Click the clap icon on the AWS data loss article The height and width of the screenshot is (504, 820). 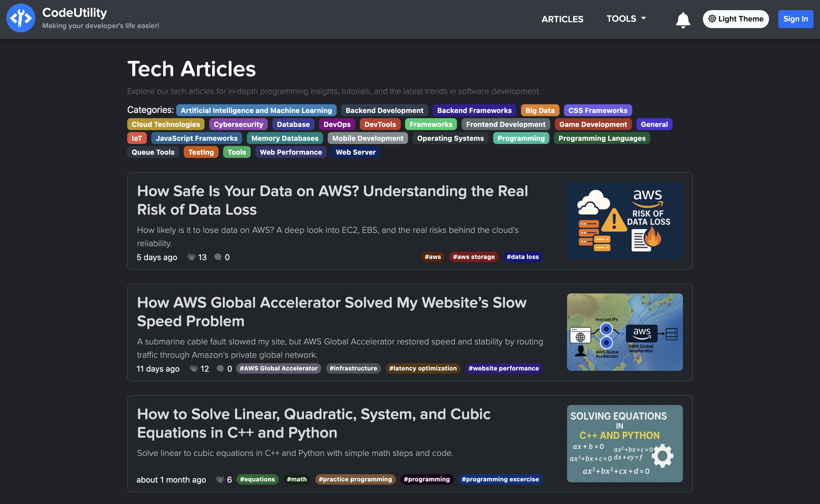(191, 257)
